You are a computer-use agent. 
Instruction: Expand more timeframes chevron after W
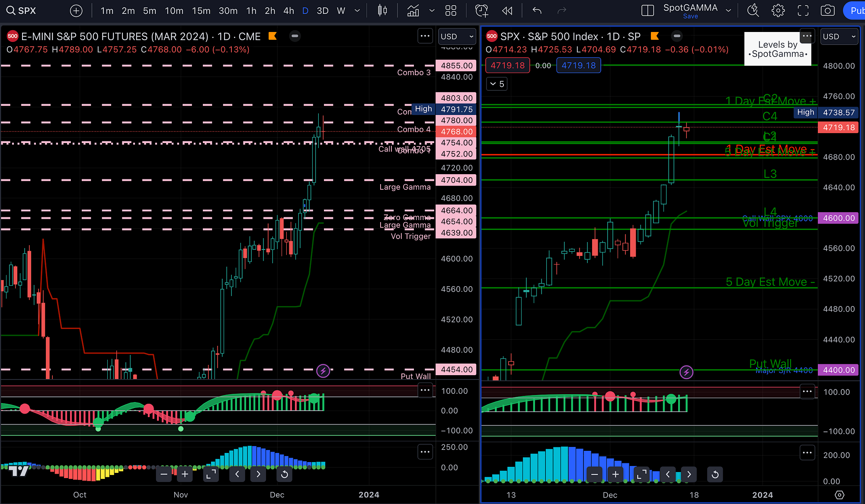coord(357,10)
